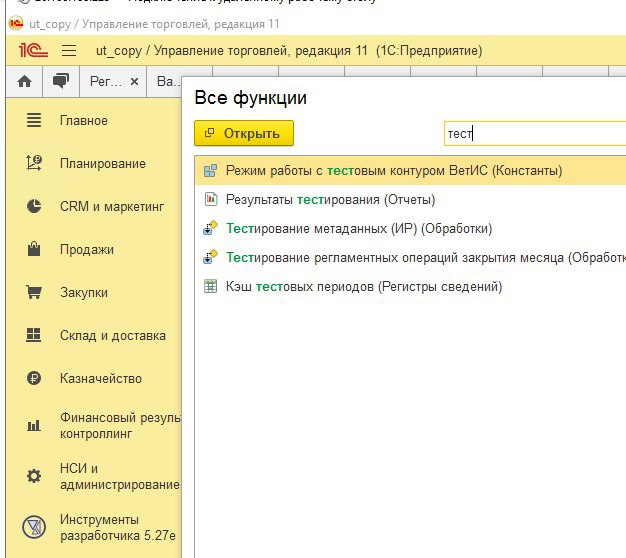Click the Все функции dialog title
Screen dimensions: 626x558
250,98
